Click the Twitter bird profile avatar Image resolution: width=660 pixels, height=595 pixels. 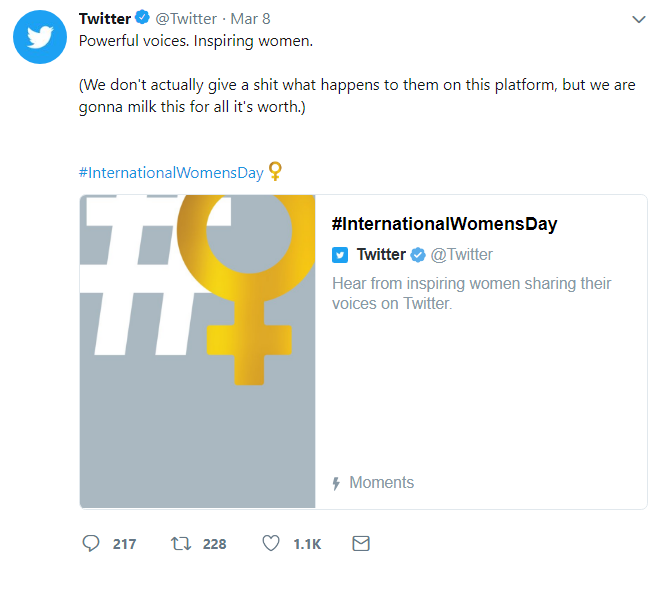(x=40, y=37)
